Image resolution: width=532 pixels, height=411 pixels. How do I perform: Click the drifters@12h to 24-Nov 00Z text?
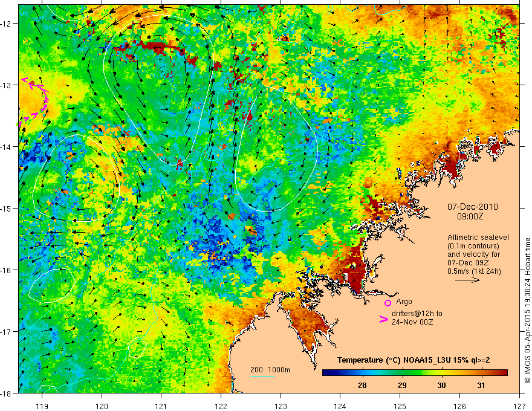click(417, 318)
